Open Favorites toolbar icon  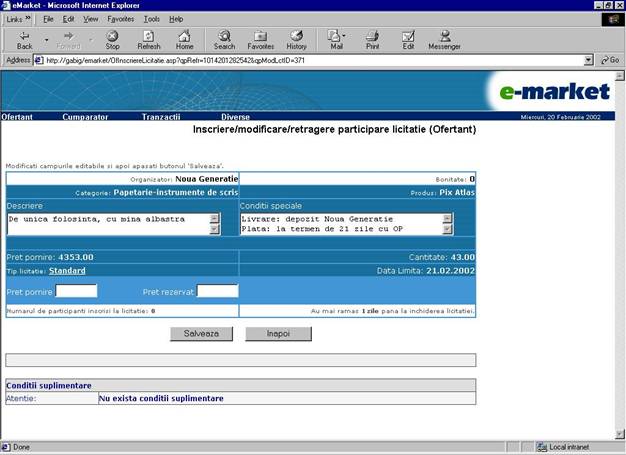260,36
